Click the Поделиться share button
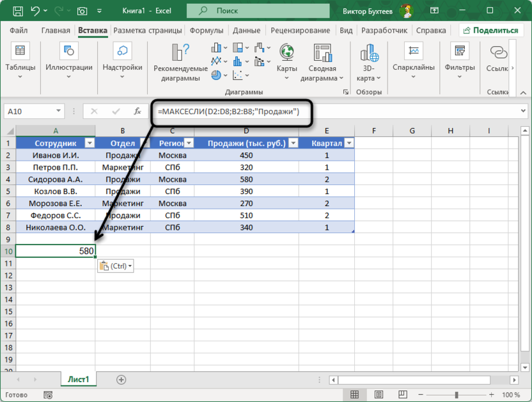This screenshot has width=532, height=402. (492, 30)
